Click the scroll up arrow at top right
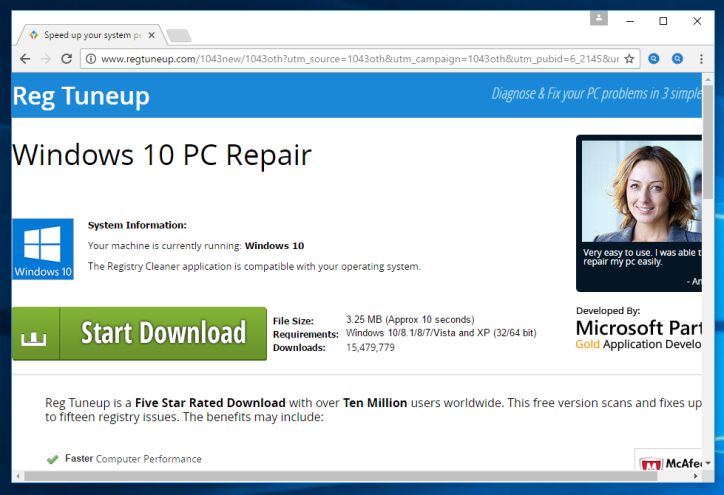 pyautogui.click(x=708, y=79)
